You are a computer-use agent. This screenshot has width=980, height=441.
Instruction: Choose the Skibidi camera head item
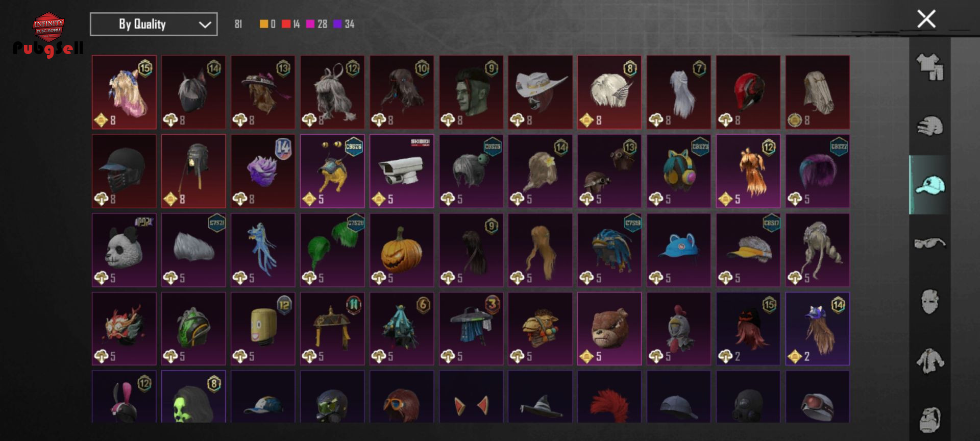click(x=402, y=171)
